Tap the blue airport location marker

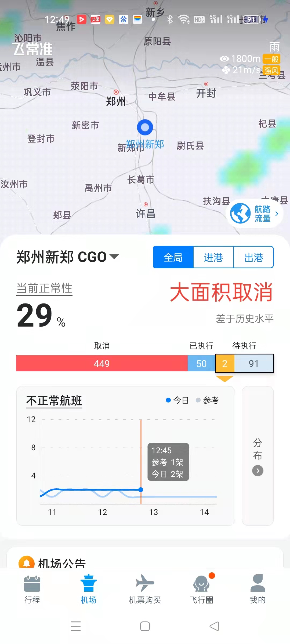tap(145, 127)
